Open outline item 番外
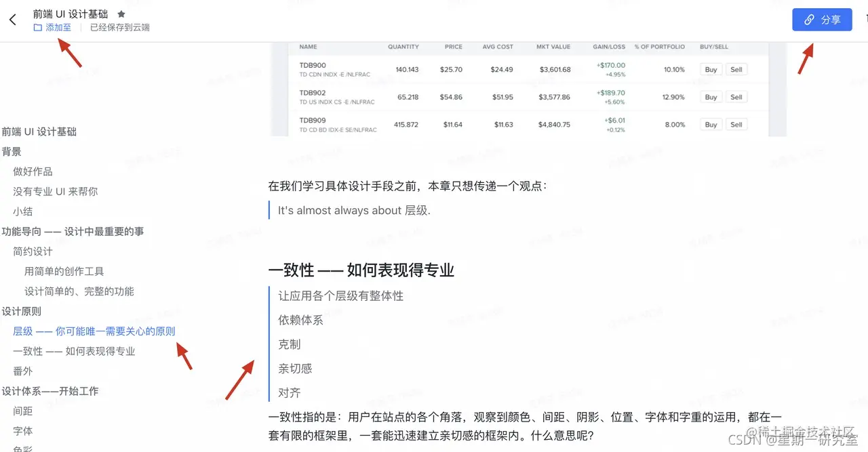Image resolution: width=868 pixels, height=452 pixels. click(23, 371)
